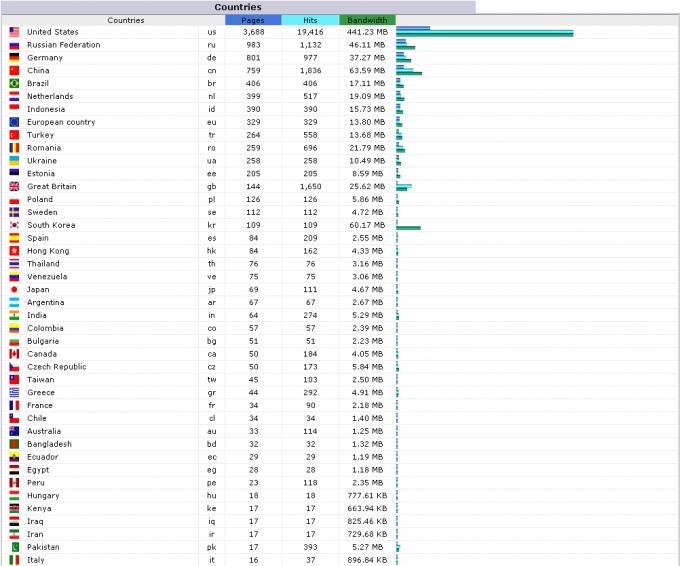
Task: Click the Spain flag icon
Action: [x=14, y=238]
